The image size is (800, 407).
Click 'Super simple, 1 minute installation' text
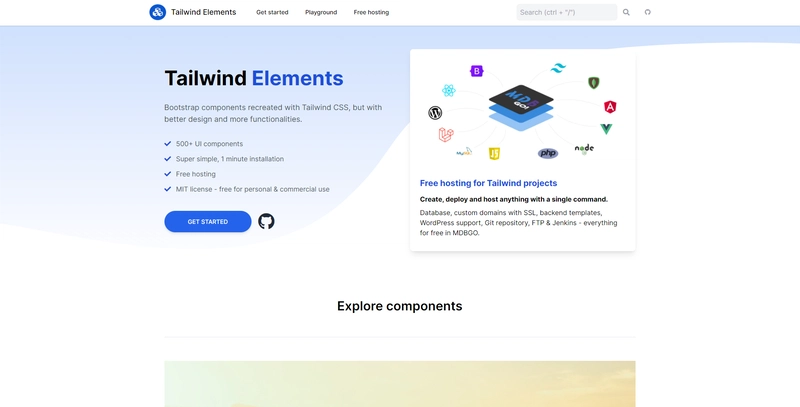[x=230, y=159]
